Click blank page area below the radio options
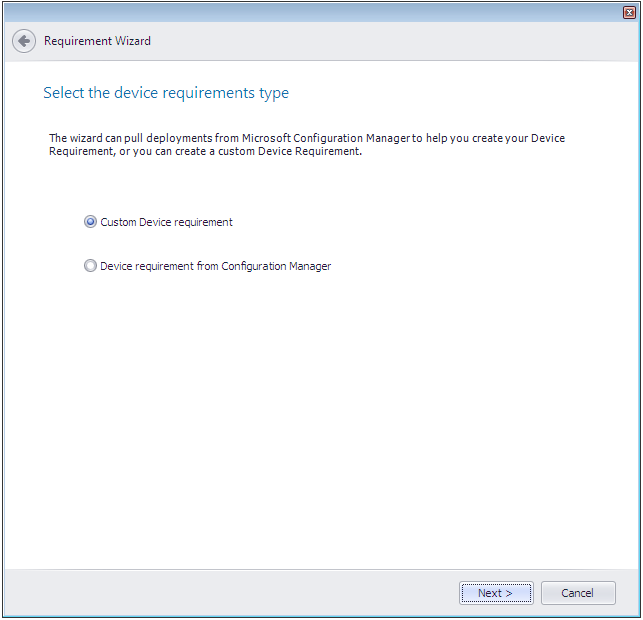 [320, 420]
